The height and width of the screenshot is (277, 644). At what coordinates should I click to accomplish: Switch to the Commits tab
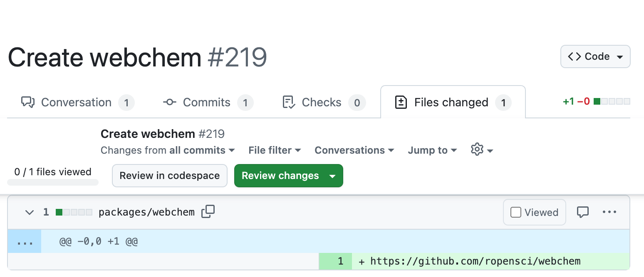coord(206,102)
